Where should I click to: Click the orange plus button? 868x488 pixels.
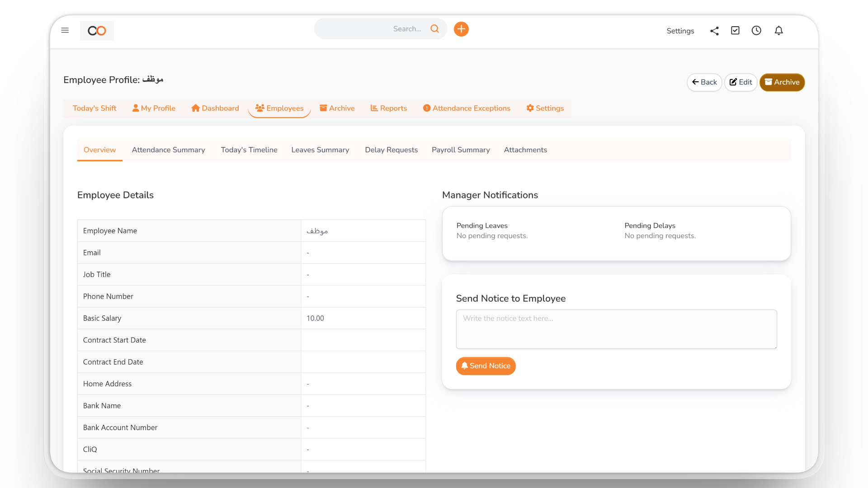coord(461,29)
